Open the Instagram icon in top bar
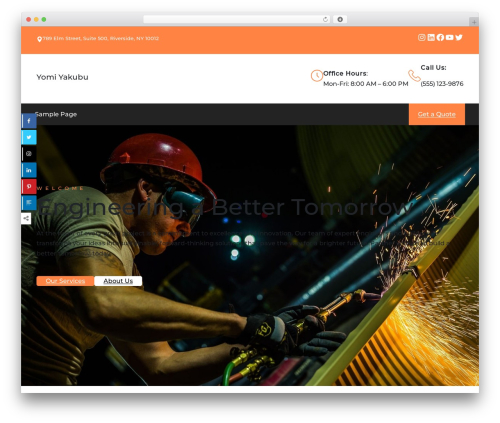500x423 pixels. click(x=422, y=38)
